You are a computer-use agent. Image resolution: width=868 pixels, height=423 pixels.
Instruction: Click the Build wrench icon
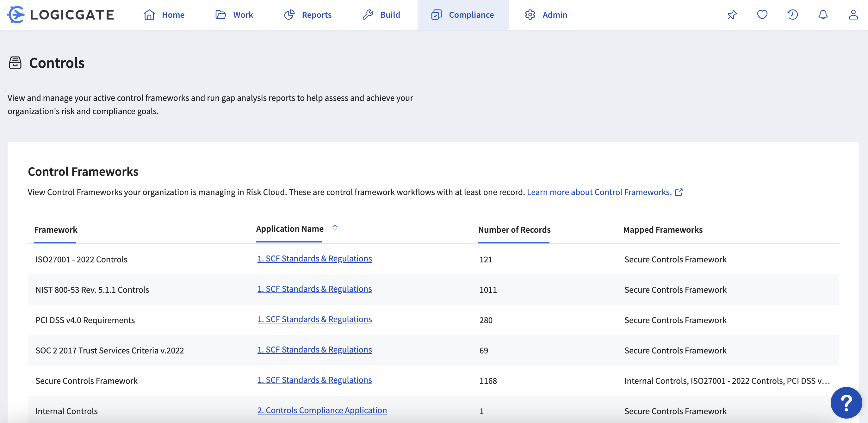point(368,15)
